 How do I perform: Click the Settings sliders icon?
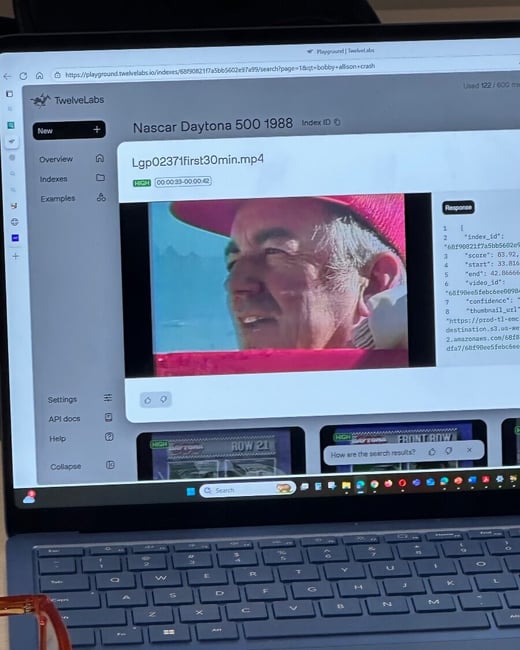108,398
